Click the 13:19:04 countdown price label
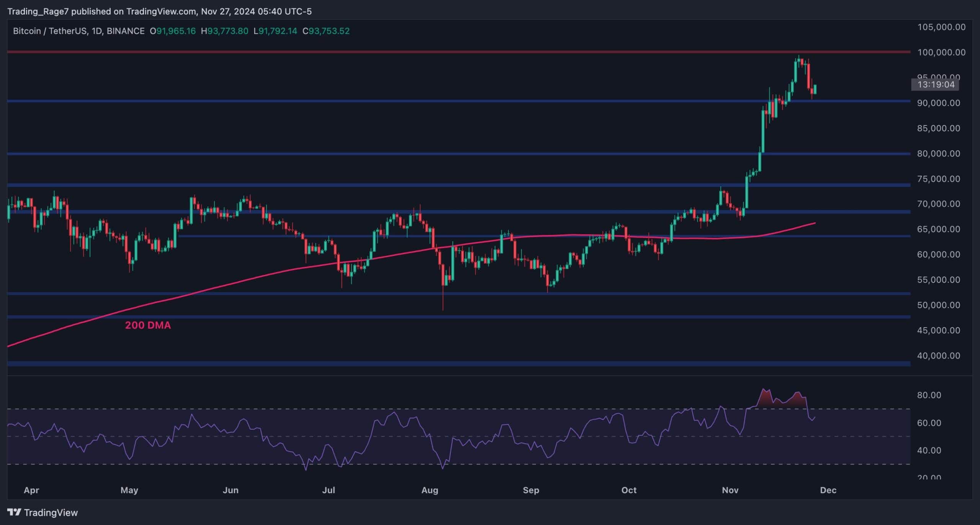Viewport: 980px width, 525px height. click(936, 85)
